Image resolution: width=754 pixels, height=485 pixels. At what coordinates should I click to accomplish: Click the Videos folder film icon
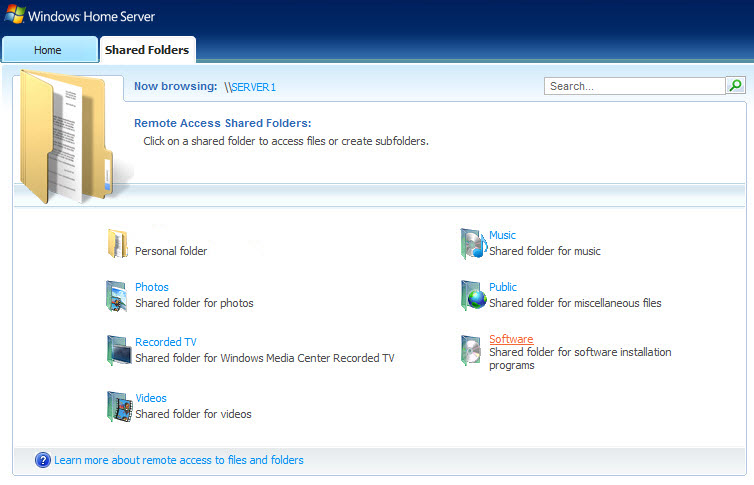click(118, 406)
